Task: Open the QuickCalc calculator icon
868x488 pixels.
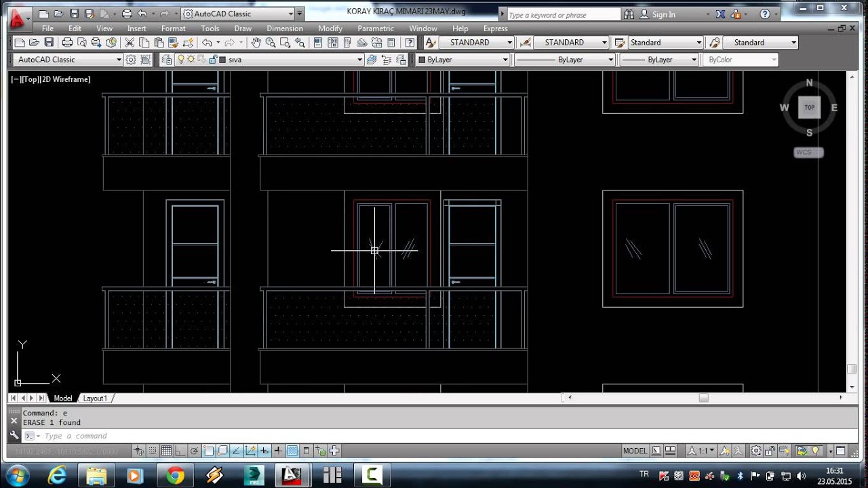Action: (x=391, y=42)
